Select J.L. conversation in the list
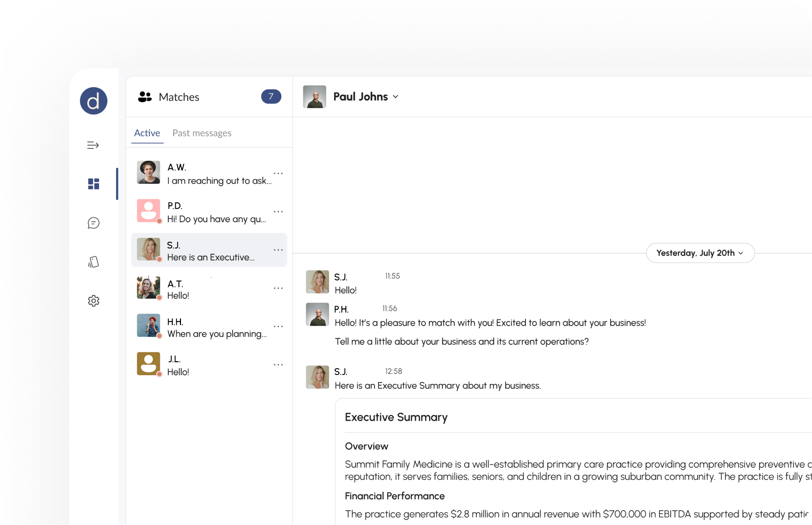This screenshot has height=525, width=812. [209, 365]
